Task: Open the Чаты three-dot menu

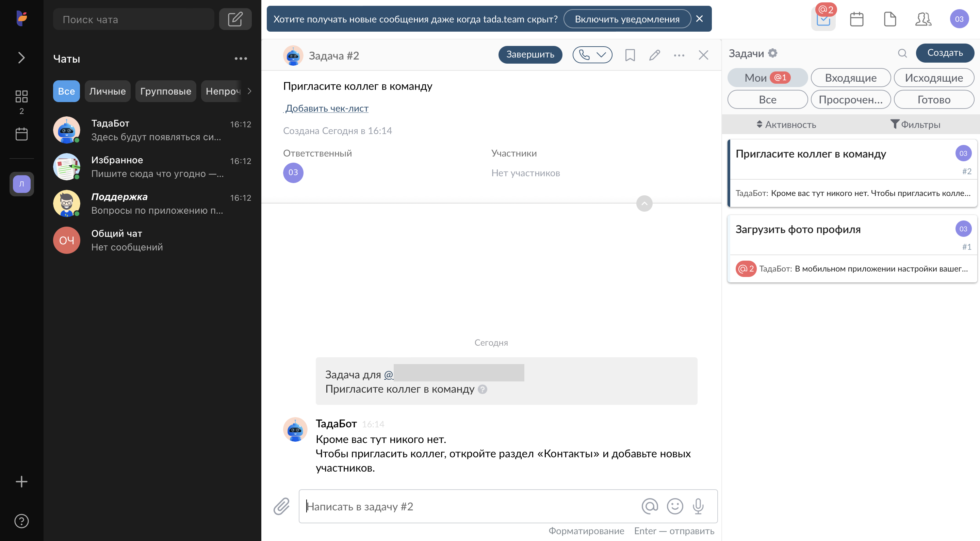Action: (241, 59)
